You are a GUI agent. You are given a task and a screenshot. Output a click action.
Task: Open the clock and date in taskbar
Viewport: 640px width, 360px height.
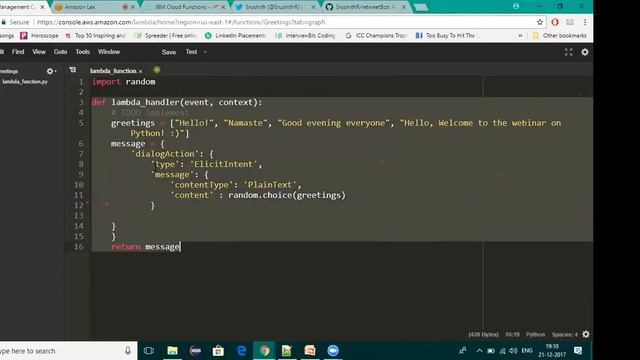pos(552,351)
